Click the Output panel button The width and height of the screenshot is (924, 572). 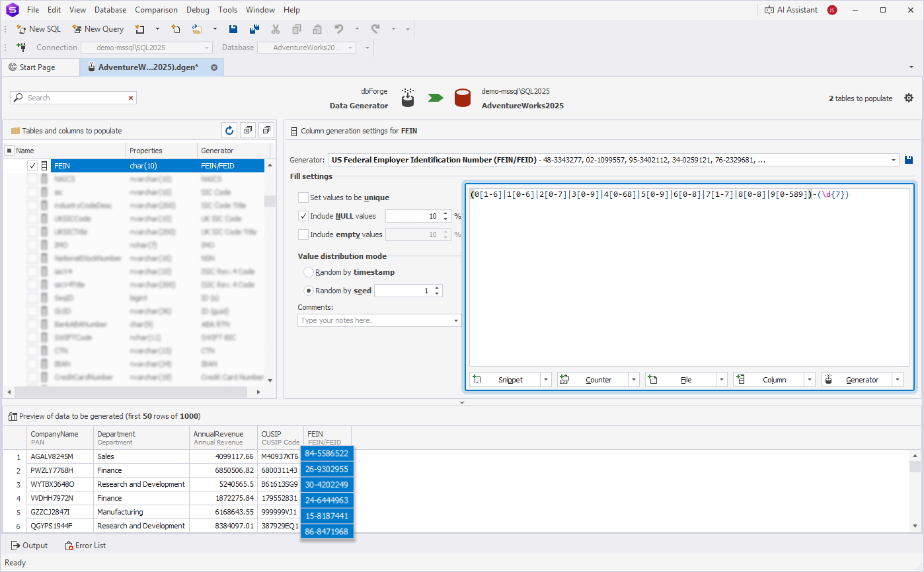(30, 546)
